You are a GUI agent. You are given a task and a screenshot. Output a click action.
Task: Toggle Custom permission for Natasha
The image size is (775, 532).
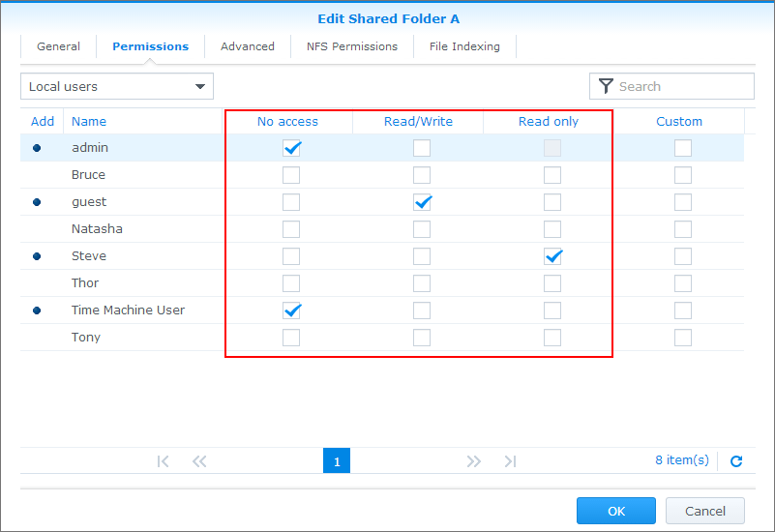[x=683, y=229]
